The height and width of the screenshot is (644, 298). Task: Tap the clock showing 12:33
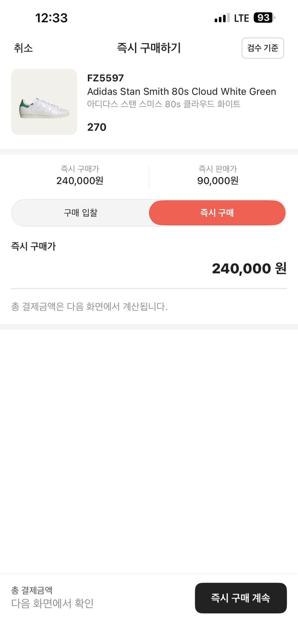coord(52,18)
